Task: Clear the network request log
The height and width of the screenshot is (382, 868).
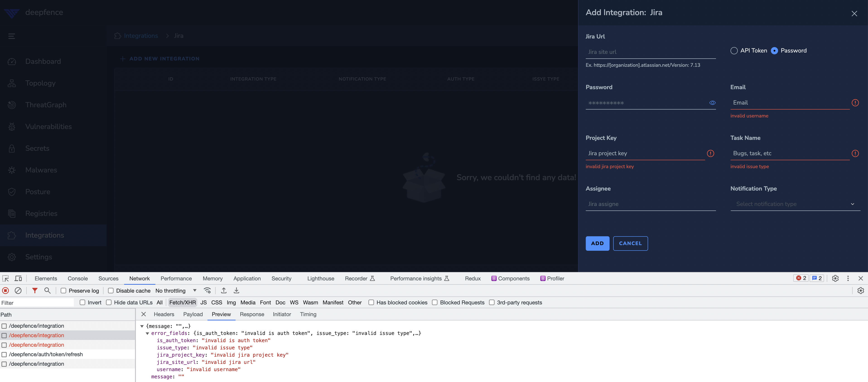Action: pos(18,290)
